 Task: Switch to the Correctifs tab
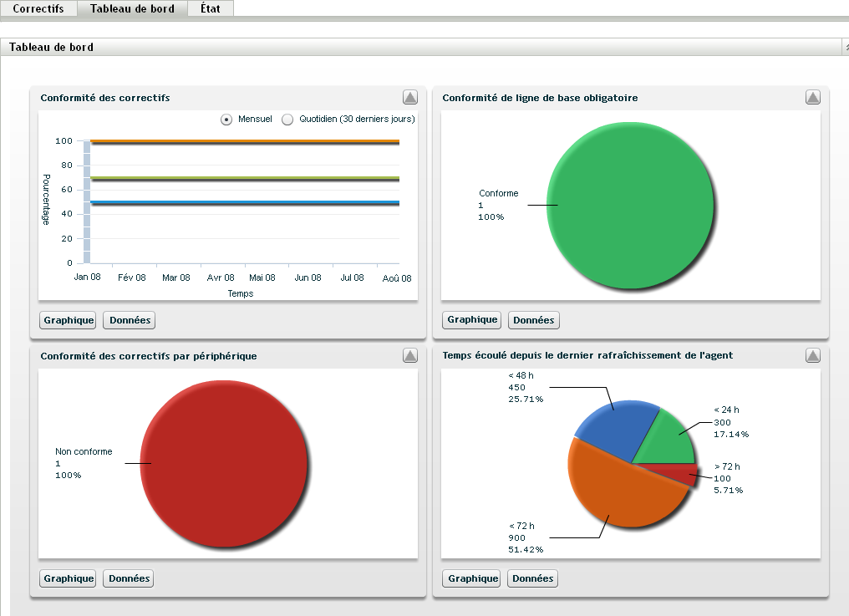[x=38, y=8]
